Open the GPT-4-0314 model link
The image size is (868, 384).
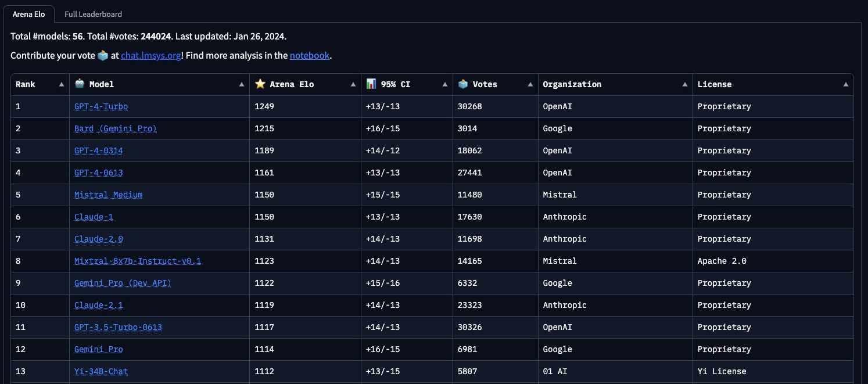pos(99,150)
